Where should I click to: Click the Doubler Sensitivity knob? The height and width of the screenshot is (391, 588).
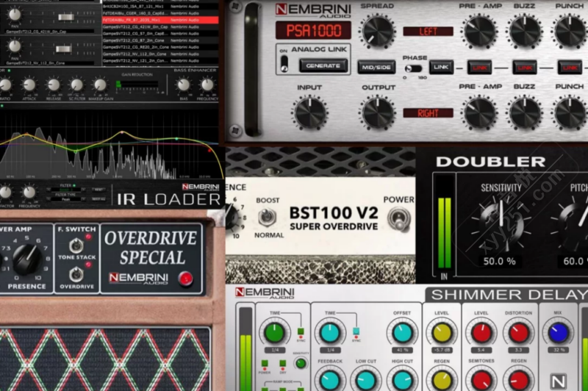click(501, 224)
